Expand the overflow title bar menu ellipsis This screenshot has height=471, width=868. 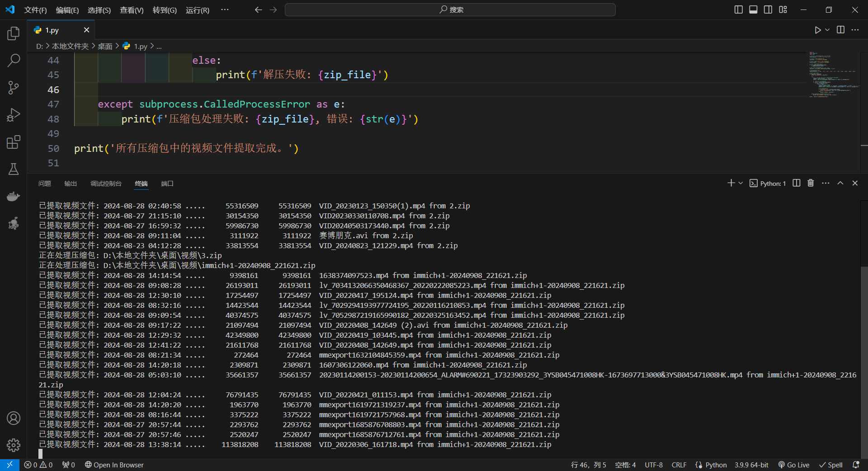click(225, 9)
